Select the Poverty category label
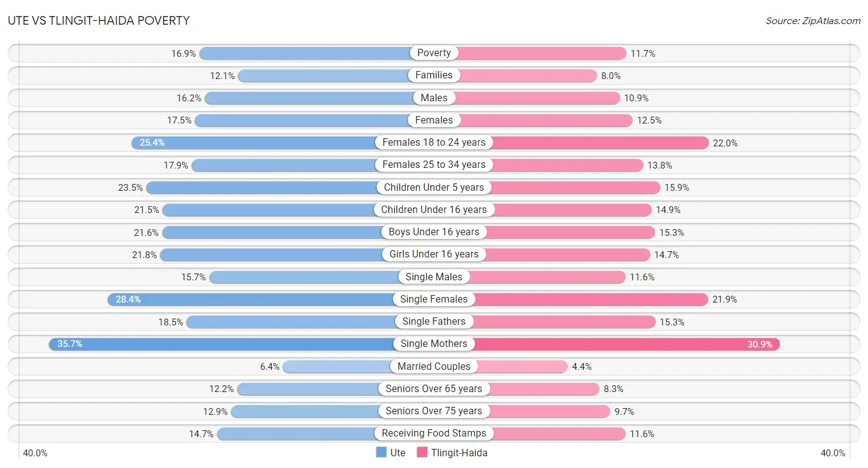Viewport: 868px width, 468px height. pyautogui.click(x=434, y=53)
